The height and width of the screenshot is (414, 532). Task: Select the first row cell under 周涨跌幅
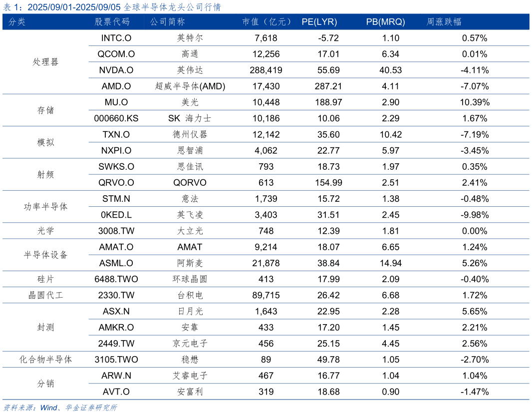[x=444, y=38]
